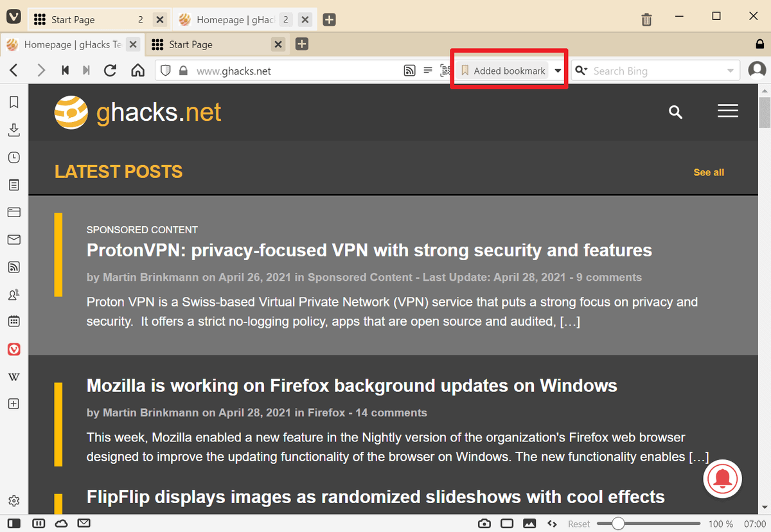771x532 pixels.
Task: Go forward to the next page
Action: click(41, 71)
